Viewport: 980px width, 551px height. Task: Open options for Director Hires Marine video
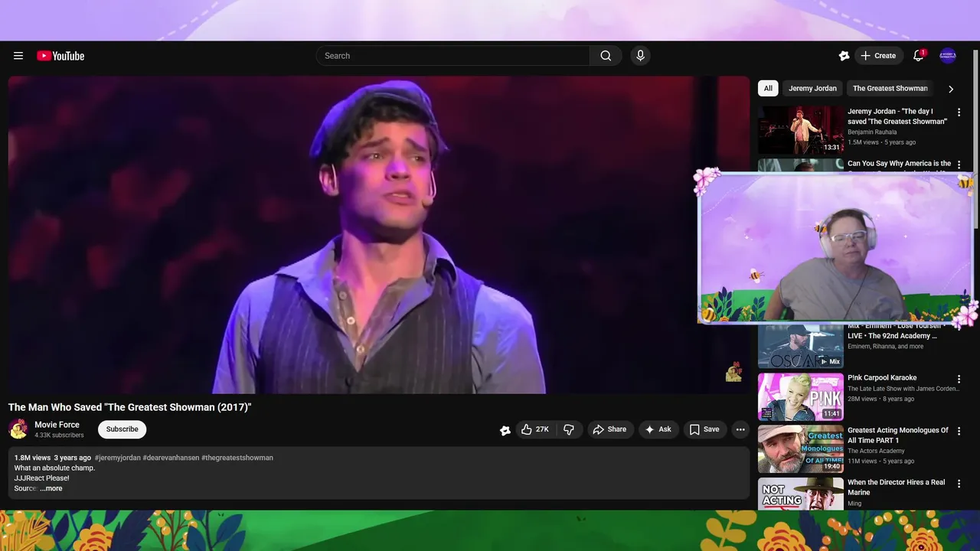pyautogui.click(x=959, y=484)
